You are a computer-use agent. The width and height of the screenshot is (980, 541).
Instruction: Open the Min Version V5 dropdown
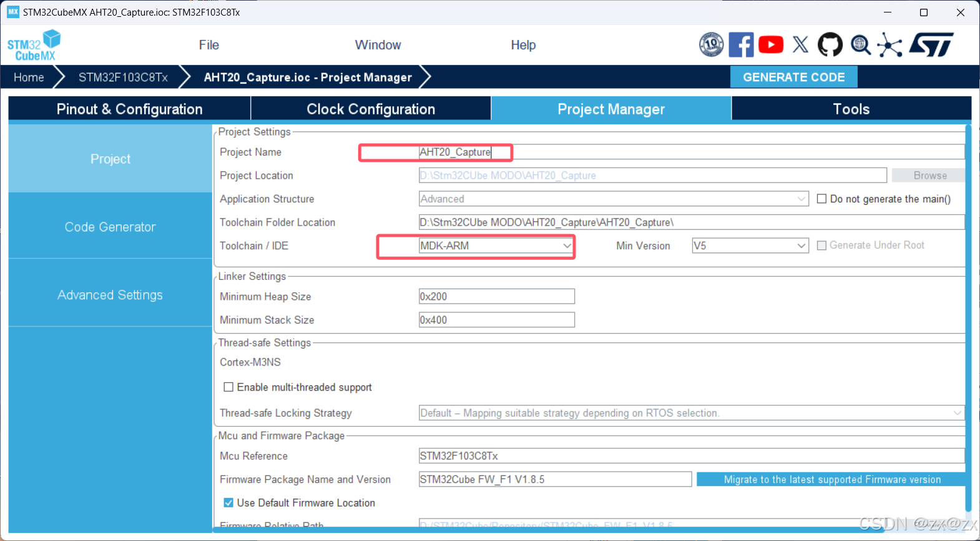click(x=750, y=246)
